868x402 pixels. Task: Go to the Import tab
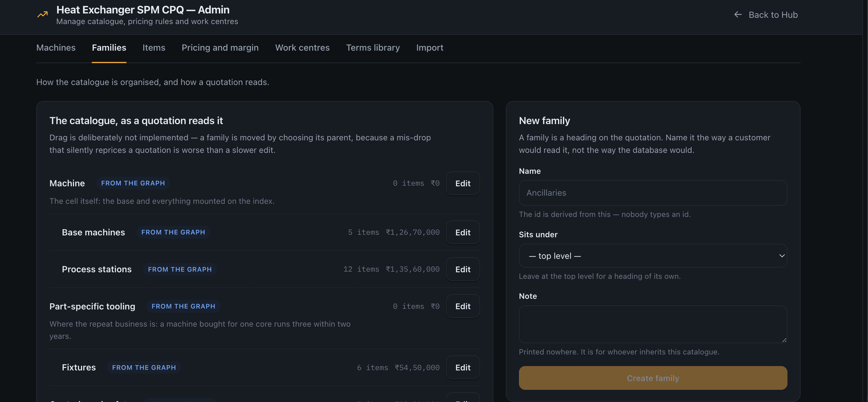[x=430, y=48]
